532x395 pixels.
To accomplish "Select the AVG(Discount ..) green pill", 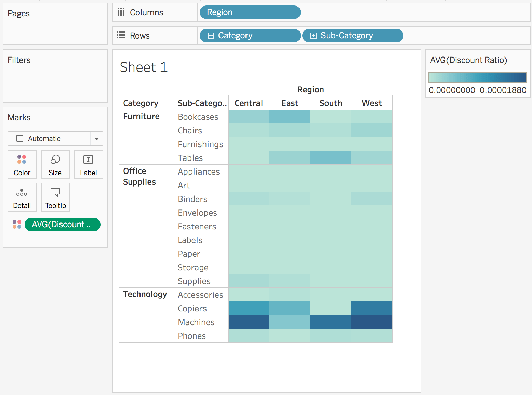I will (63, 225).
